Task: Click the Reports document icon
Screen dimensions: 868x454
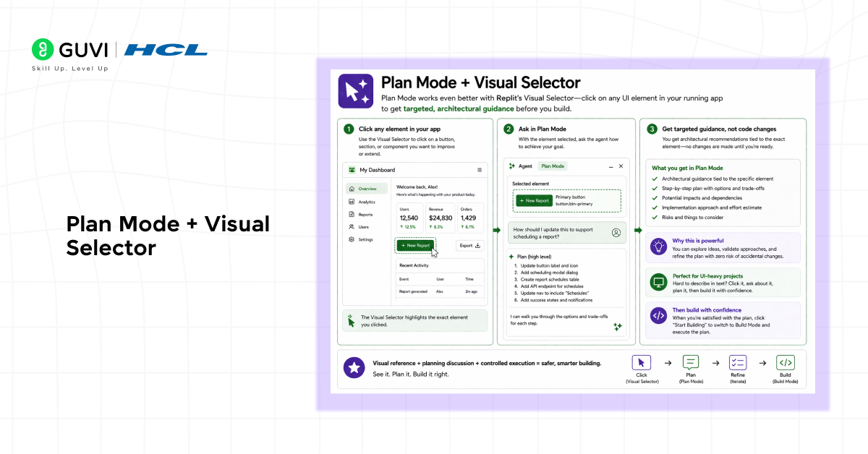Action: coord(352,214)
